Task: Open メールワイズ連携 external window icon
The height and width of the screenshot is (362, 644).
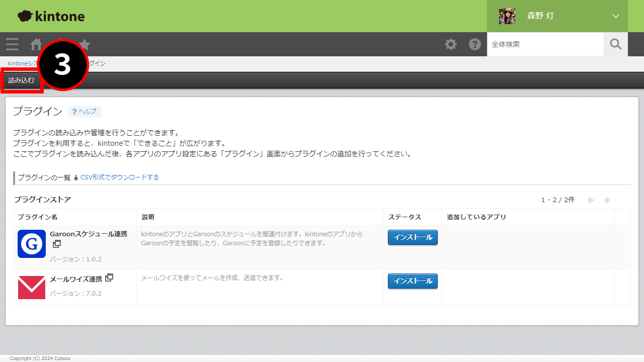Action: tap(109, 278)
